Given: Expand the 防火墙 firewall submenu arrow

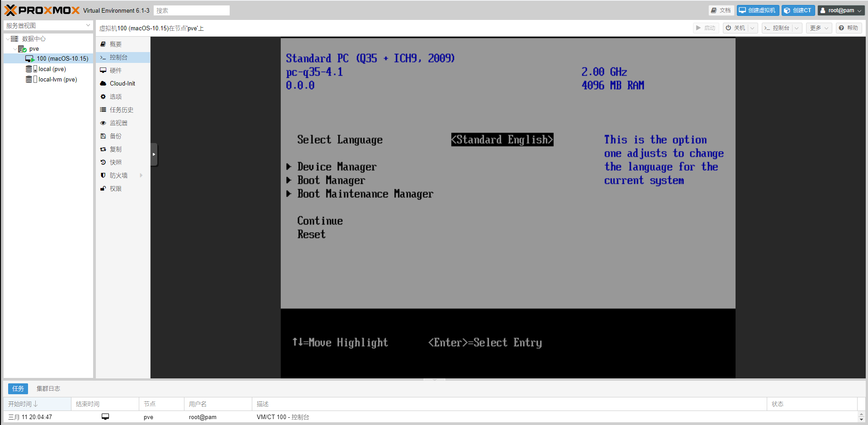Looking at the screenshot, I should tap(141, 176).
